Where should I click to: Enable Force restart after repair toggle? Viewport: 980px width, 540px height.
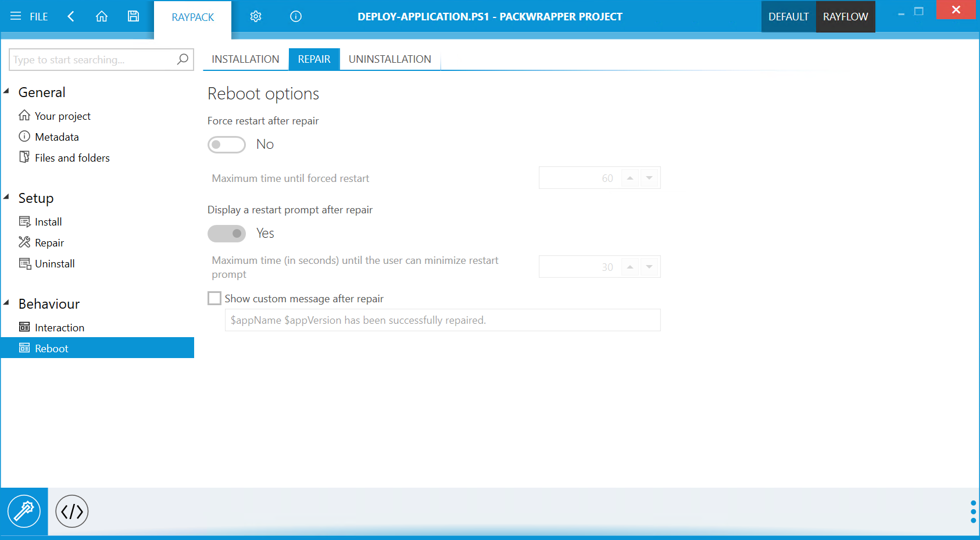tap(227, 145)
